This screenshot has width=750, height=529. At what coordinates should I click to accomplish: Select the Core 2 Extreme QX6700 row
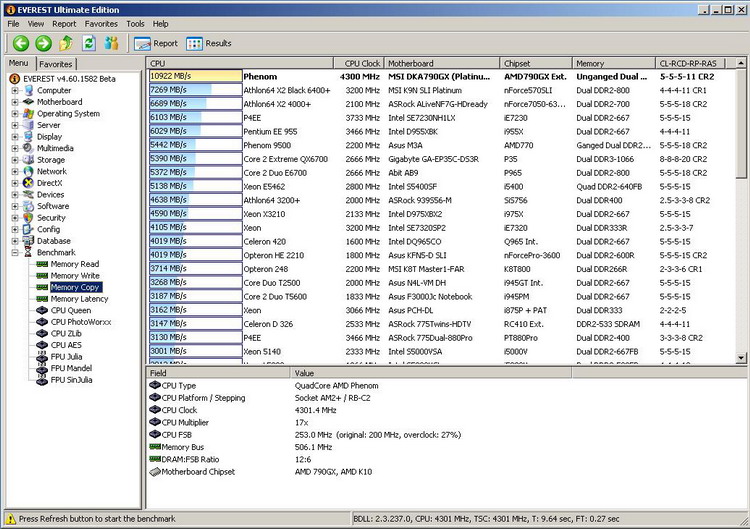pos(440,159)
